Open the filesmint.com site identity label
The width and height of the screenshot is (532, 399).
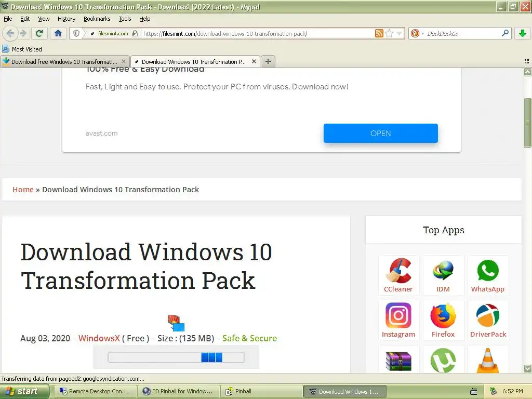(x=113, y=34)
